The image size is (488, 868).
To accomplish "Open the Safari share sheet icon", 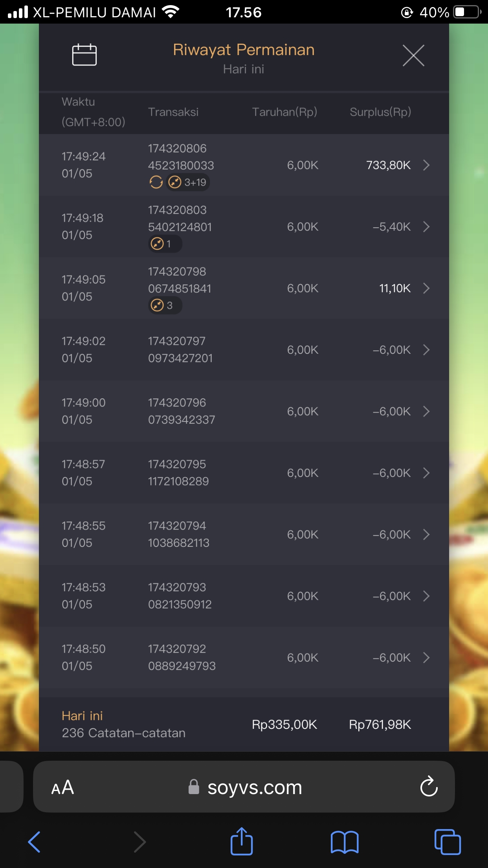I will coord(241,842).
